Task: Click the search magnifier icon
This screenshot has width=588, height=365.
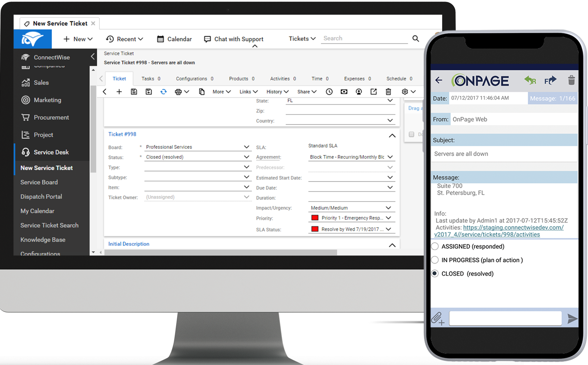Action: (415, 38)
